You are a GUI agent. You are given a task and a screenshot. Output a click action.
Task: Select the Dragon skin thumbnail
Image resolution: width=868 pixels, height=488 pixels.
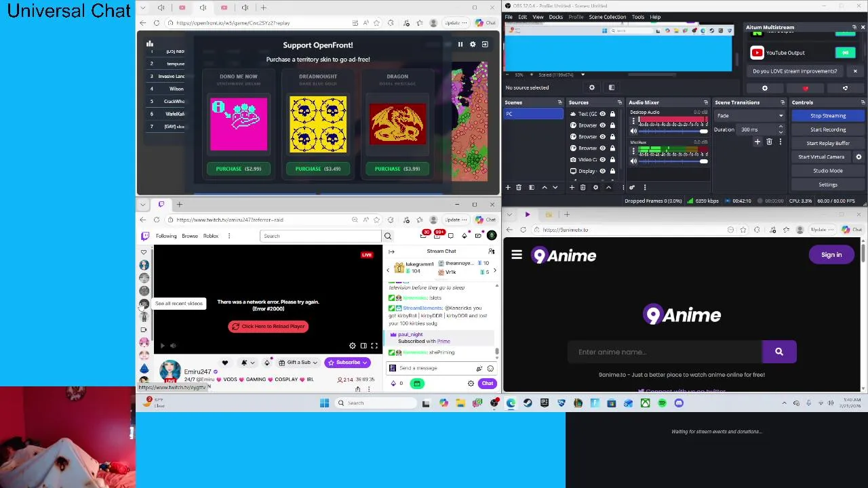pyautogui.click(x=397, y=124)
